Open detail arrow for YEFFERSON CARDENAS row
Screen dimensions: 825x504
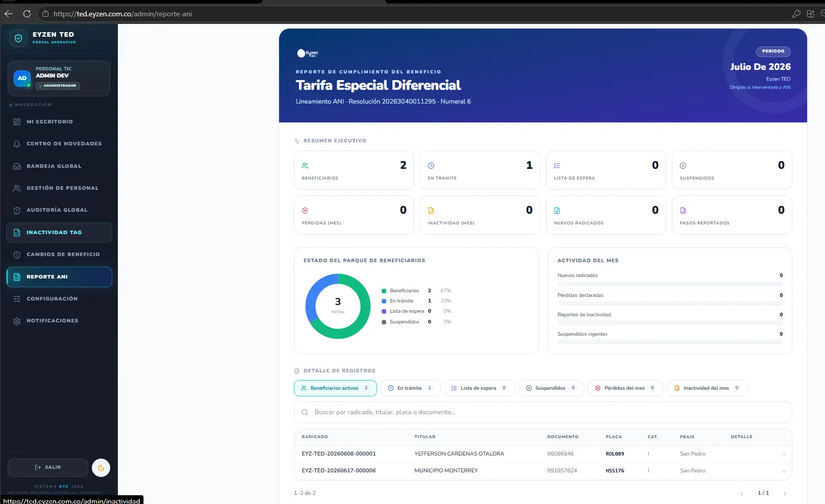click(783, 454)
